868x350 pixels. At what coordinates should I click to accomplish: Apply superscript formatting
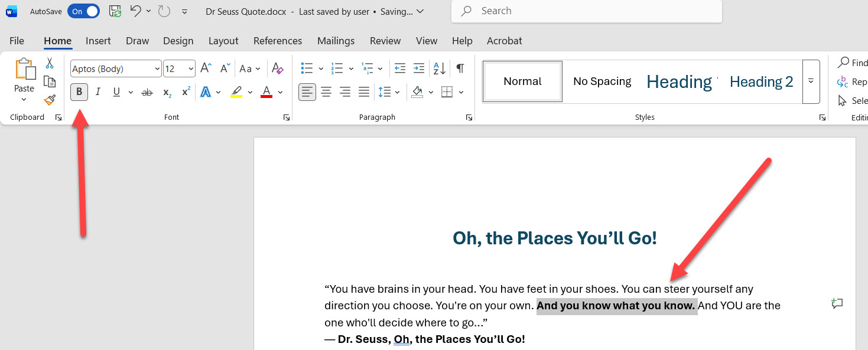186,92
